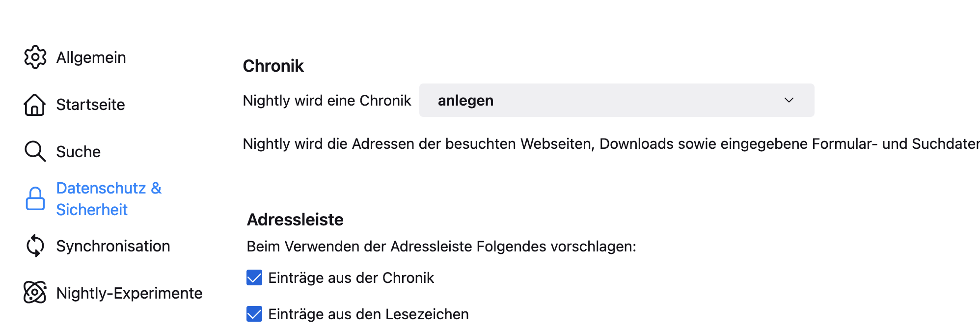Click the Datenschutz lock icon
The height and width of the screenshot is (332, 980).
tap(35, 198)
